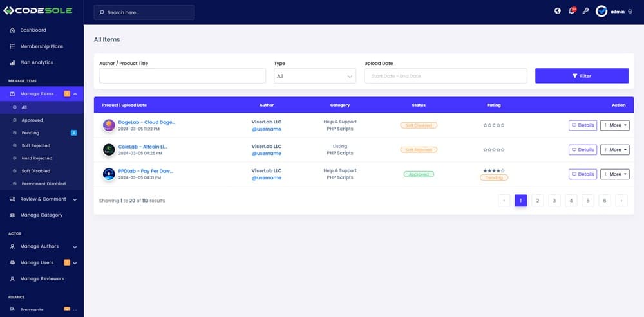Image resolution: width=644 pixels, height=317 pixels.
Task: Click the admin profile avatar
Action: click(x=601, y=12)
